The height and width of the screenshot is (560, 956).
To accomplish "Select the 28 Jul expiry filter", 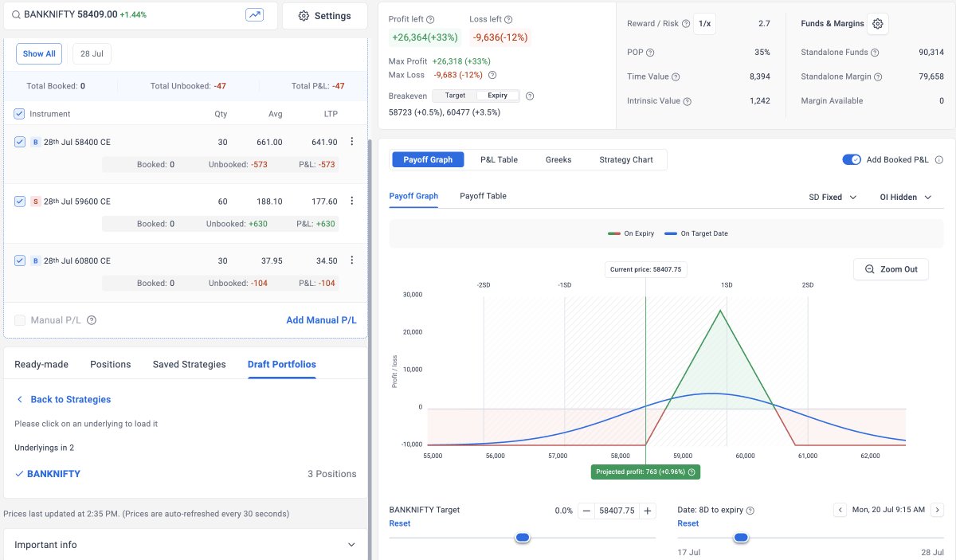I will click(x=92, y=54).
